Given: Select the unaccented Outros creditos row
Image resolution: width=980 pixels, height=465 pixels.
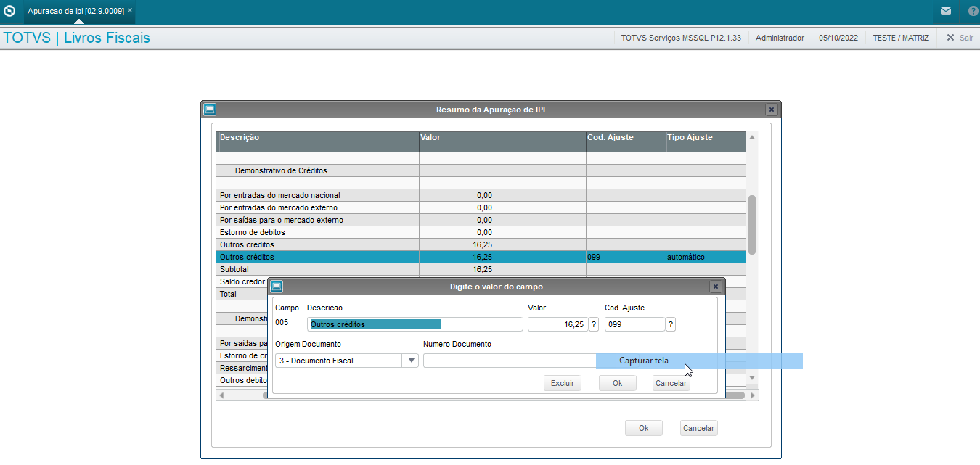Looking at the screenshot, I should click(x=481, y=244).
